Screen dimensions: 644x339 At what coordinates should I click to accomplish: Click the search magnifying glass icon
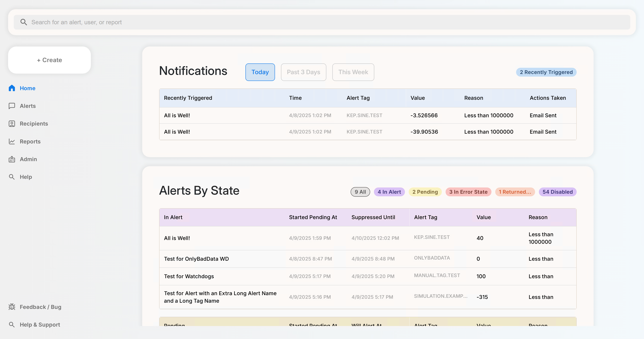click(24, 22)
